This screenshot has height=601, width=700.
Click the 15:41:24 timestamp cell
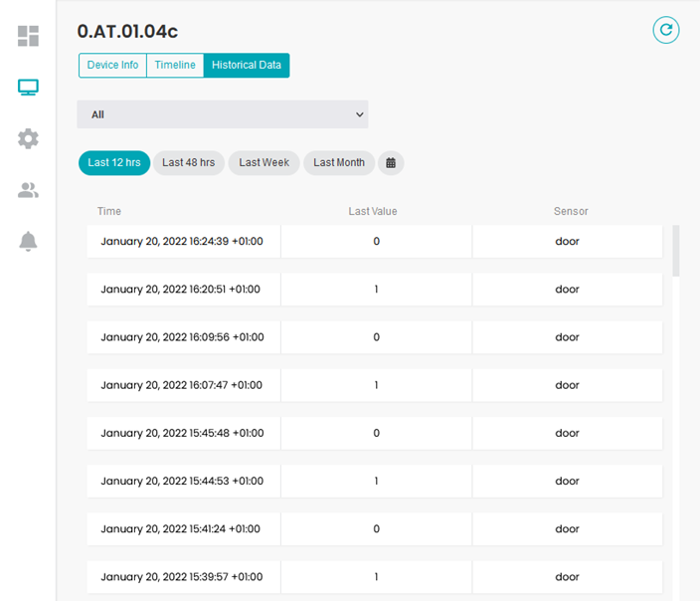click(x=184, y=529)
